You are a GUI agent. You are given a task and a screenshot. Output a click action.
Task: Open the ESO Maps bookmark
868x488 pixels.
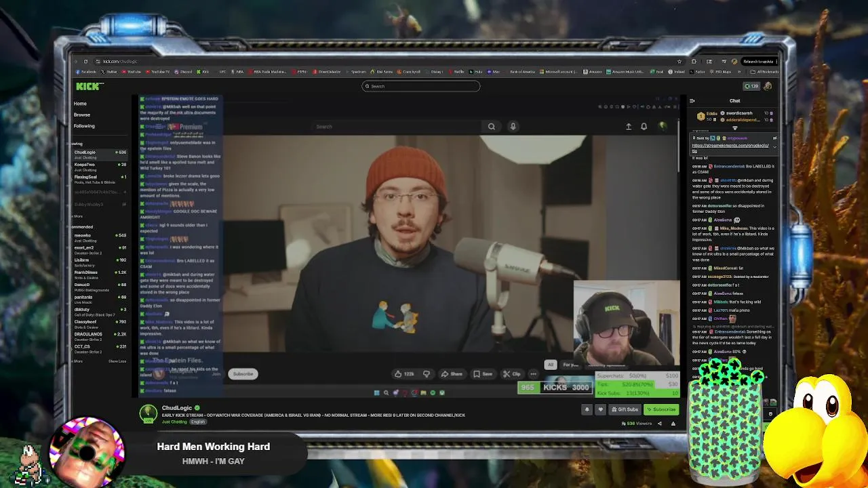[x=719, y=72]
